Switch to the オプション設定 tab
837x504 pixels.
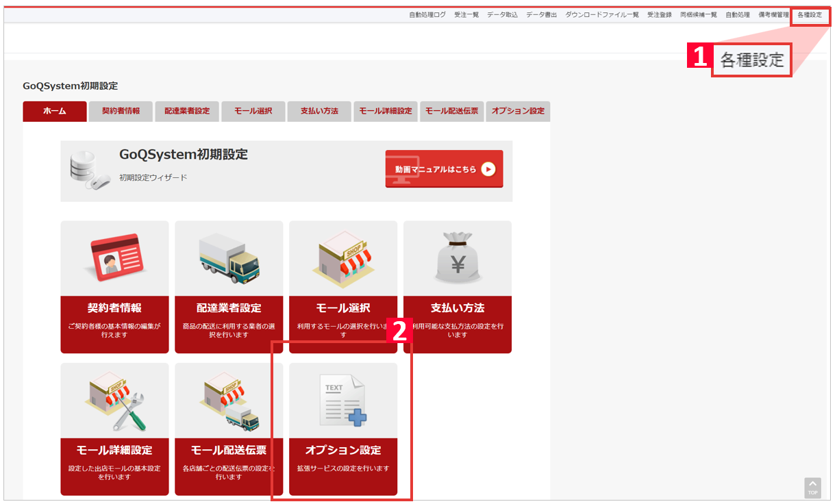click(x=519, y=111)
